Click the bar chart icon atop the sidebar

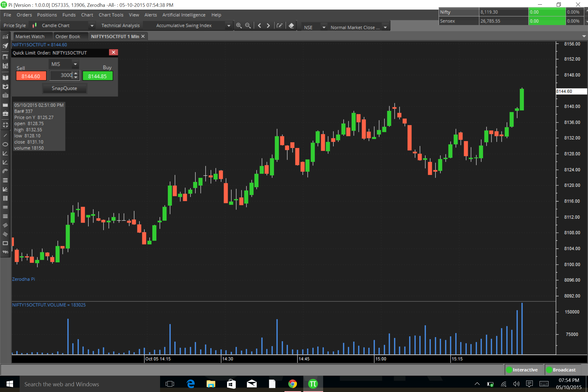(x=5, y=37)
